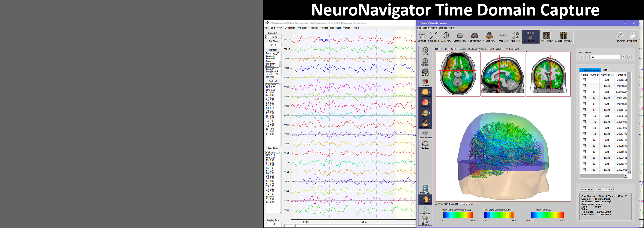
Task: Select the Connectivity sidebar icon
Action: tap(425, 124)
